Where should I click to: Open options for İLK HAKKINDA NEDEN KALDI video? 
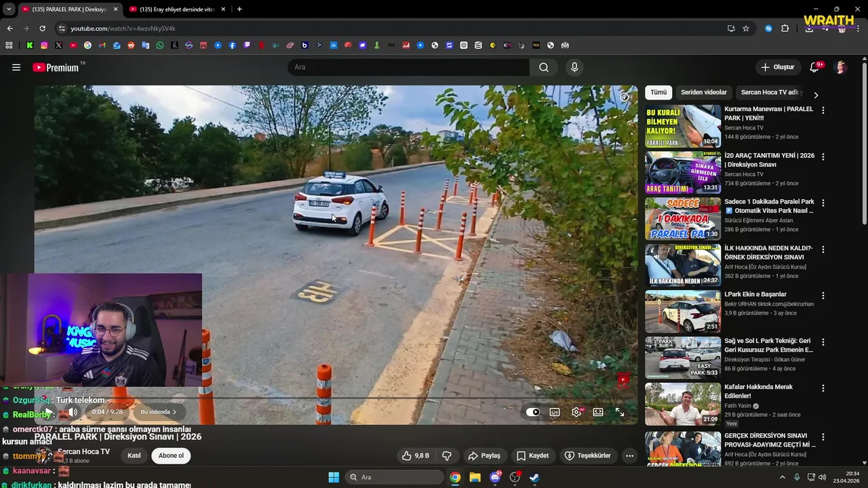click(x=823, y=249)
